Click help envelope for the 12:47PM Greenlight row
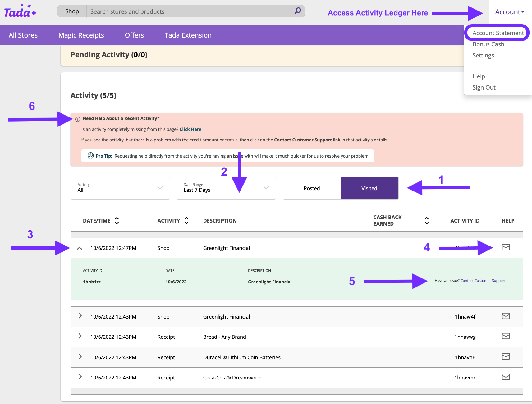The image size is (532, 404). click(506, 247)
